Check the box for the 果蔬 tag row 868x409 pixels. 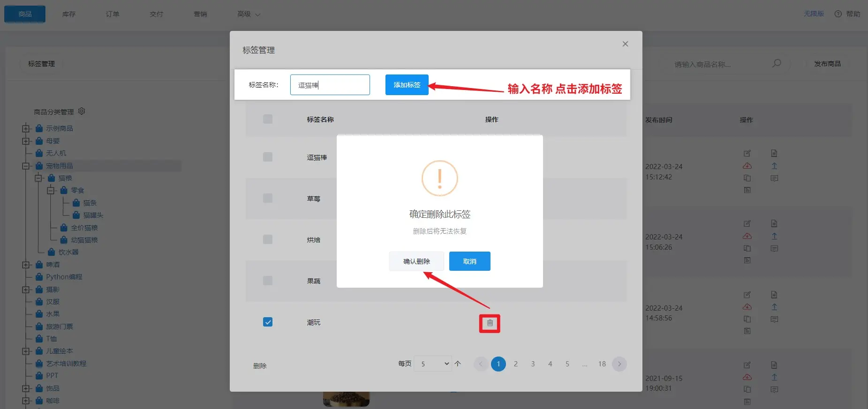268,281
